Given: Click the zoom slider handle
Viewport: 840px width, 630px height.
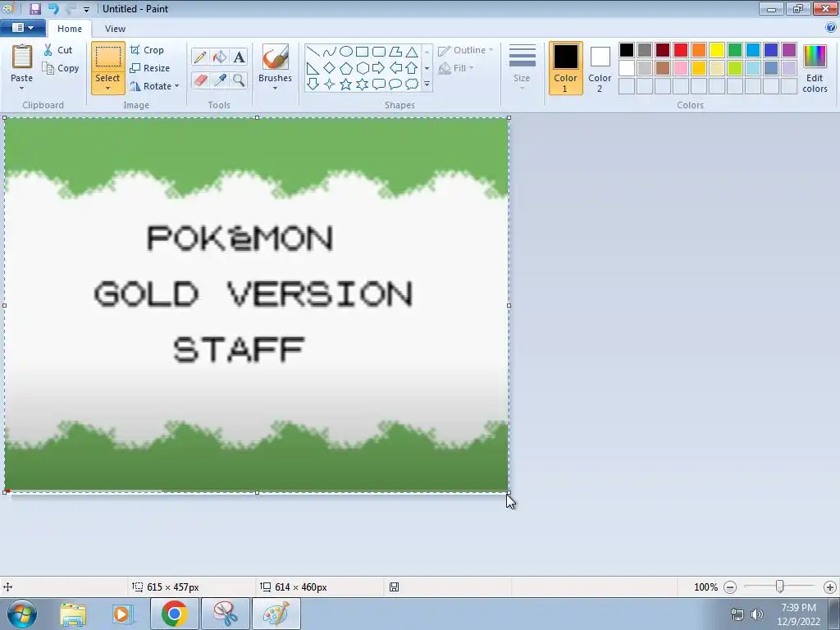Looking at the screenshot, I should coord(780,587).
